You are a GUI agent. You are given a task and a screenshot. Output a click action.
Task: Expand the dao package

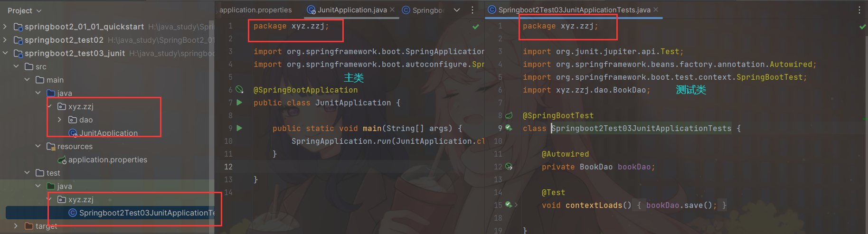[59, 120]
